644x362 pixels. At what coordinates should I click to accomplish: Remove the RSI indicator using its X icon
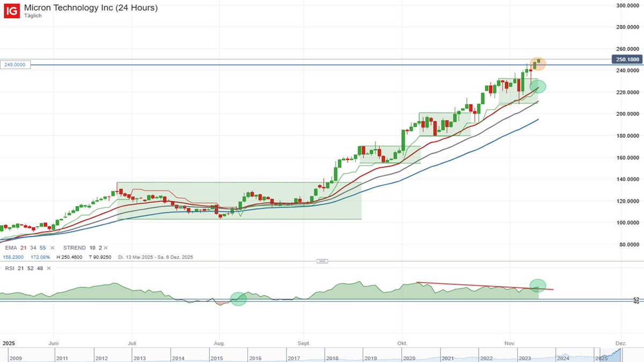48,268
